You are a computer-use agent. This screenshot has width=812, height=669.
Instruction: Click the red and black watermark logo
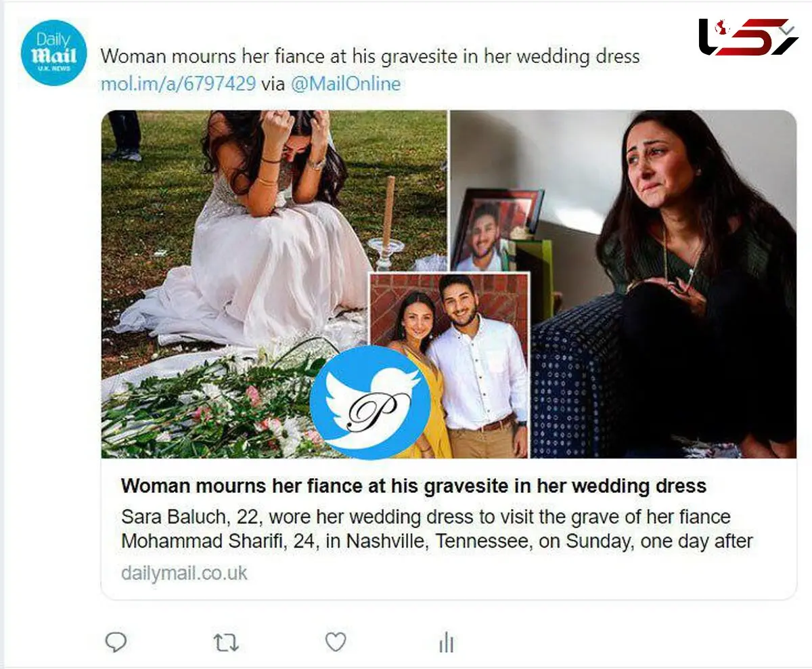(x=748, y=37)
